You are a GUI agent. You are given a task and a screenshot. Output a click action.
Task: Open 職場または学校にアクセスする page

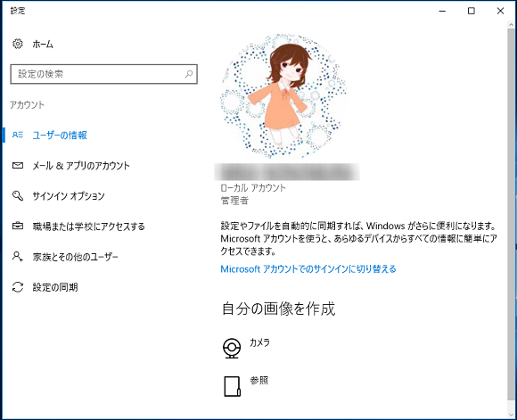click(x=88, y=226)
